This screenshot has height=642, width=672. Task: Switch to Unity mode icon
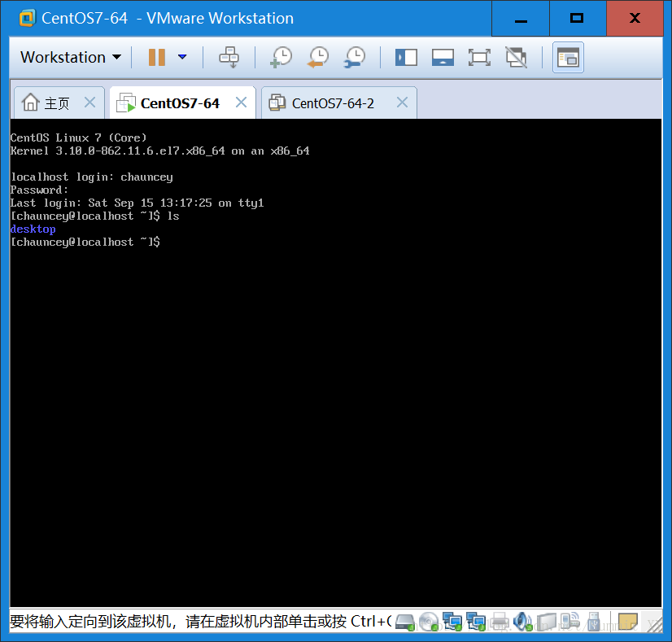pyautogui.click(x=516, y=58)
